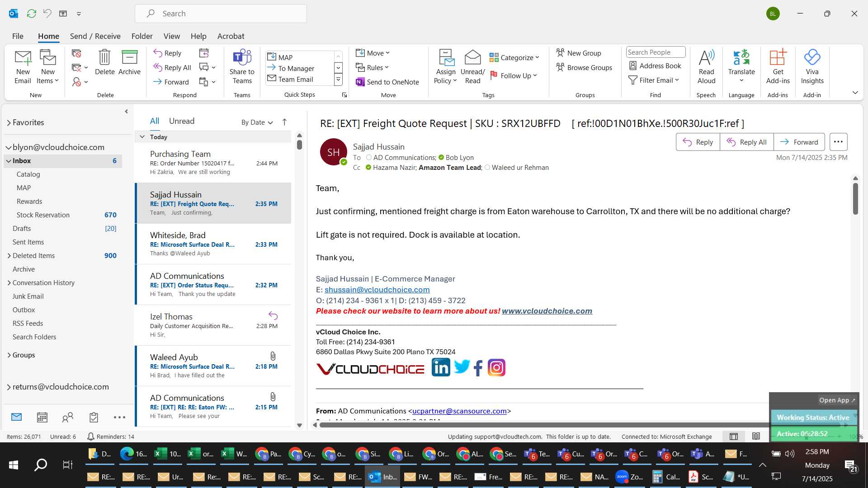Viewport: 868px width, 488px height.
Task: Click the Send/Receive sync icon in title bar
Action: pyautogui.click(x=31, y=14)
